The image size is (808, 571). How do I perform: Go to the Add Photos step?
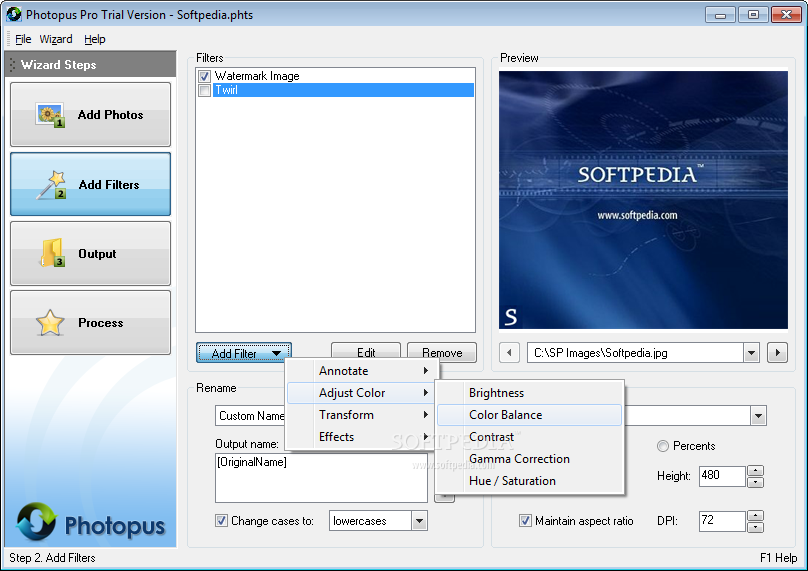(90, 114)
